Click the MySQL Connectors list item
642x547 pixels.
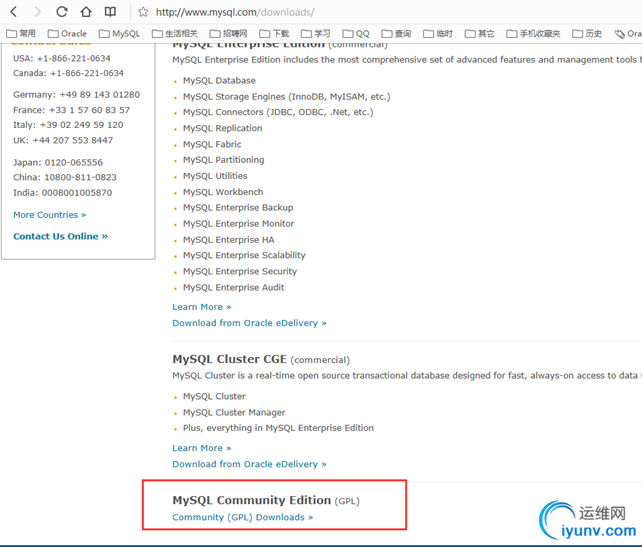point(278,112)
